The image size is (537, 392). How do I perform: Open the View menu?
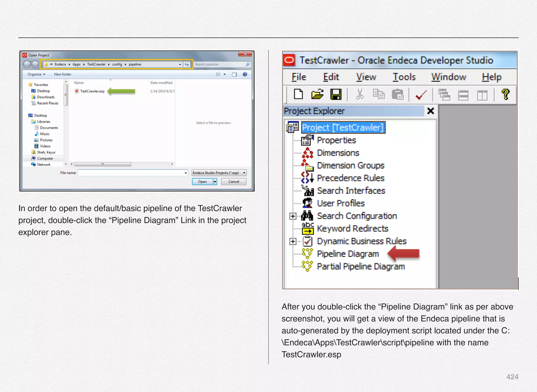click(366, 77)
